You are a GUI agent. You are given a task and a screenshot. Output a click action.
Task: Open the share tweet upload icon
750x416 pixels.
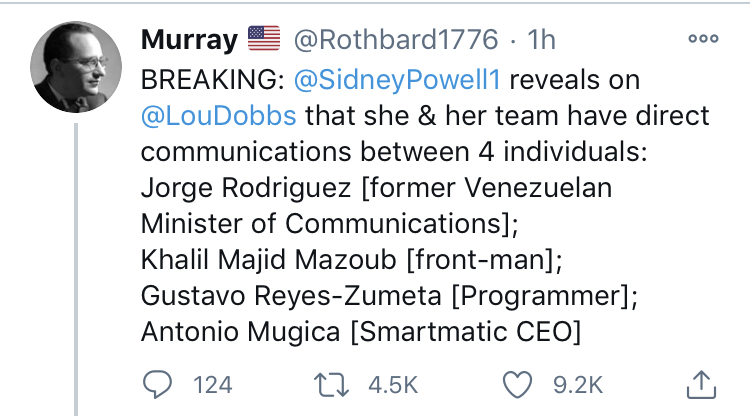click(701, 384)
